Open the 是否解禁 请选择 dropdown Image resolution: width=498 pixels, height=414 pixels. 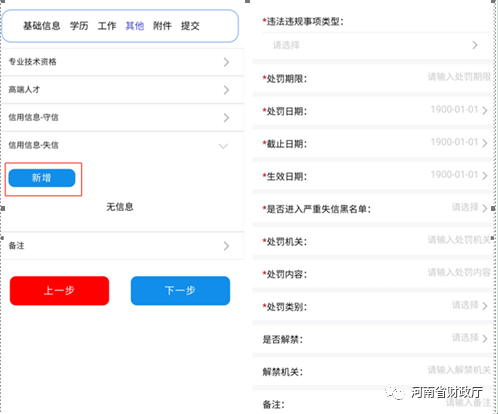(469, 338)
